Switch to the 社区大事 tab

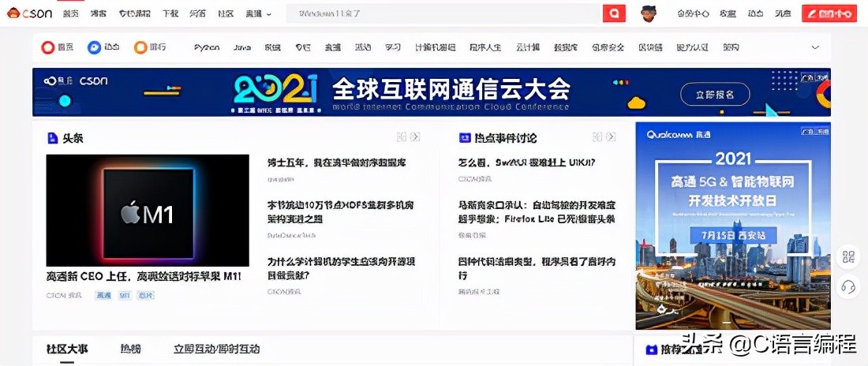pyautogui.click(x=67, y=349)
